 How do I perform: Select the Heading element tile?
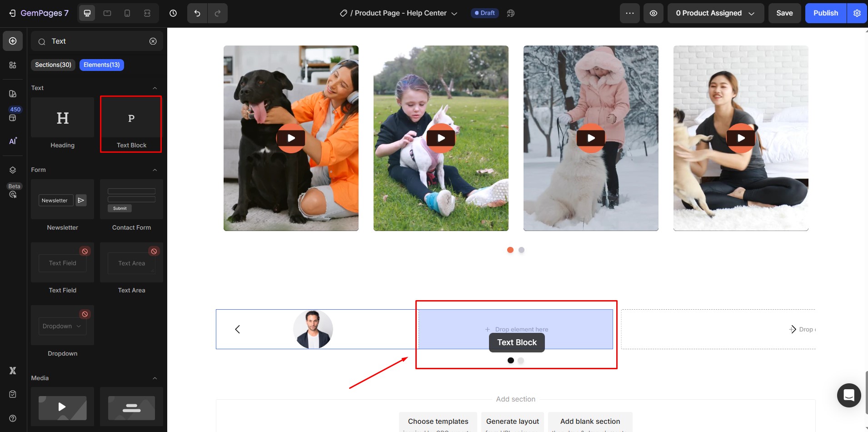click(x=63, y=124)
